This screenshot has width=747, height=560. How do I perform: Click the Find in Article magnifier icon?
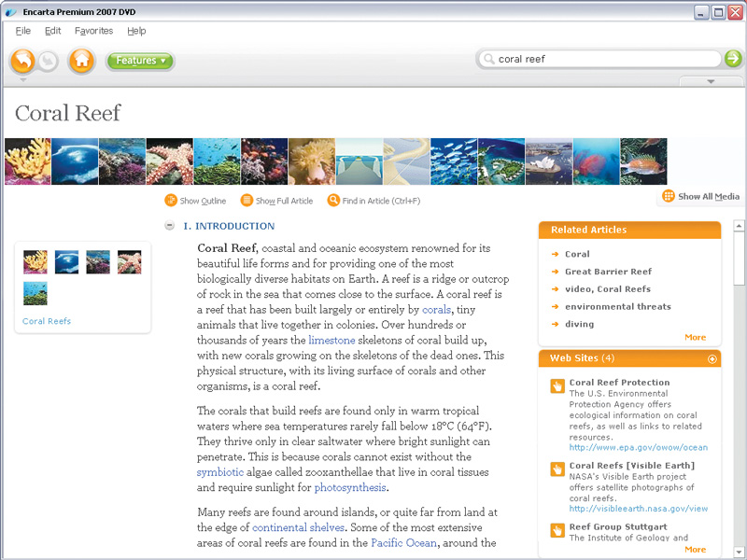click(333, 201)
